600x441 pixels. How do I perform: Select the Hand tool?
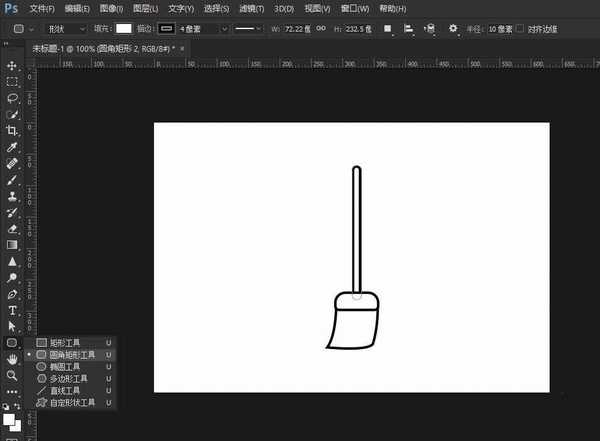12,358
